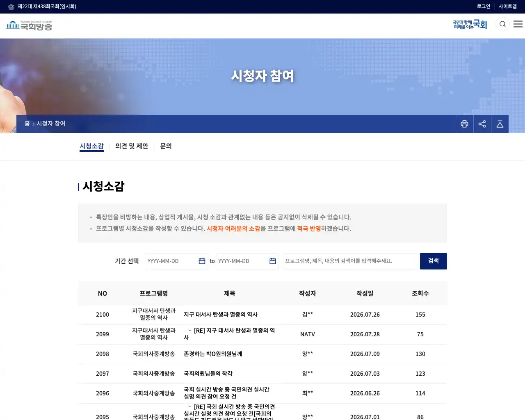Click the 시청자 참여 breadcrumb
Viewport: 525px width, 420px height.
(x=51, y=123)
